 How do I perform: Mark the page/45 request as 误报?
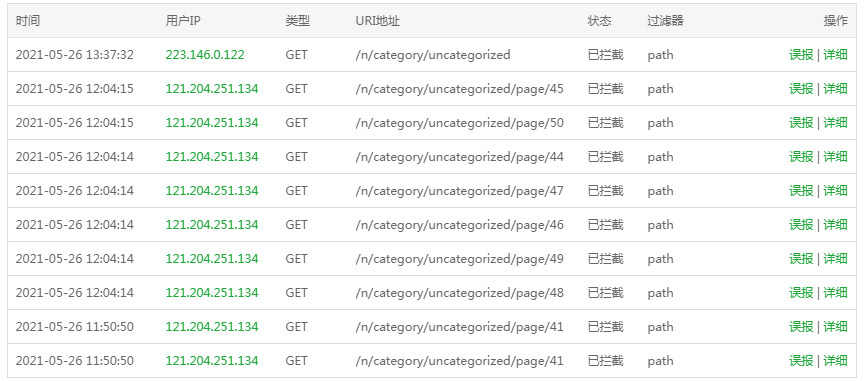click(801, 89)
